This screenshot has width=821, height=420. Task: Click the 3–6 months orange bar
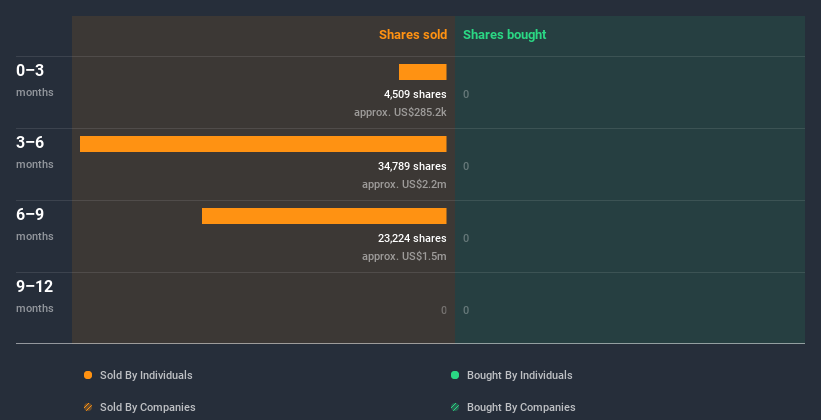pyautogui.click(x=263, y=144)
